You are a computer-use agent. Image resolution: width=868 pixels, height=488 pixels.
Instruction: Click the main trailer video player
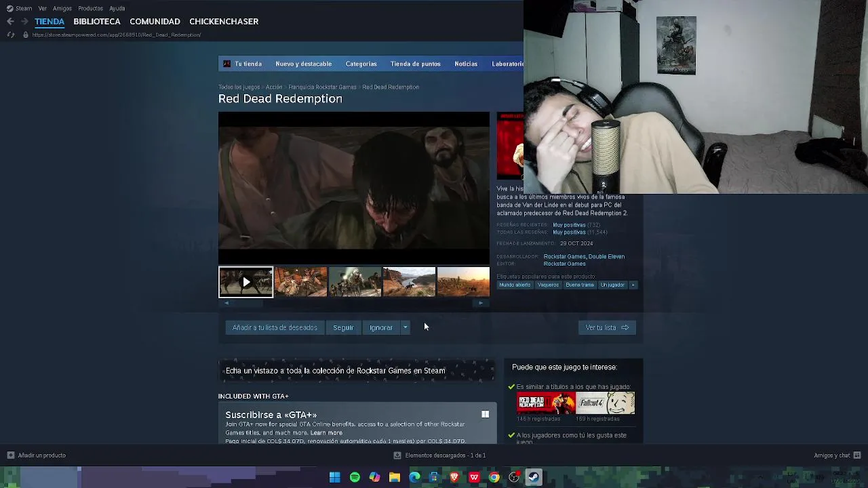[x=353, y=188]
